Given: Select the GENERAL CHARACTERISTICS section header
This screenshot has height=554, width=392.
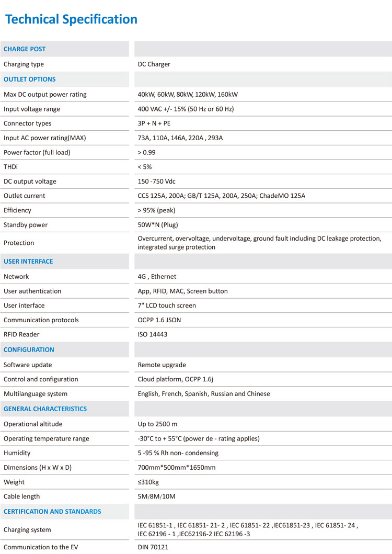Looking at the screenshot, I should click(x=45, y=409).
